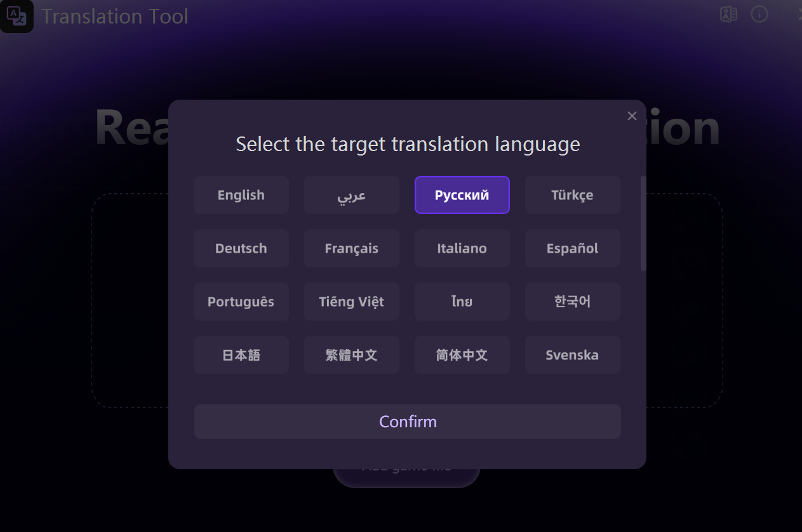Select Traditional Chinese 繁體中文 option
802x532 pixels.
352,355
